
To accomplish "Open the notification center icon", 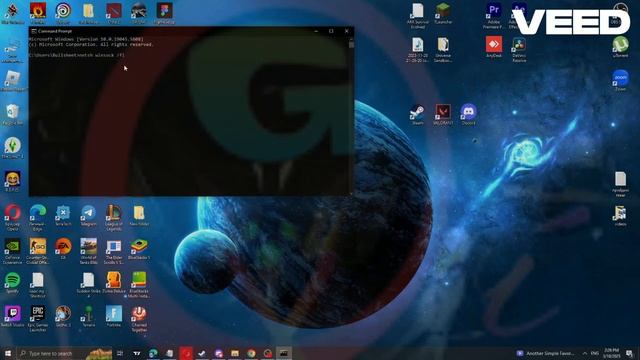I will pos(629,353).
